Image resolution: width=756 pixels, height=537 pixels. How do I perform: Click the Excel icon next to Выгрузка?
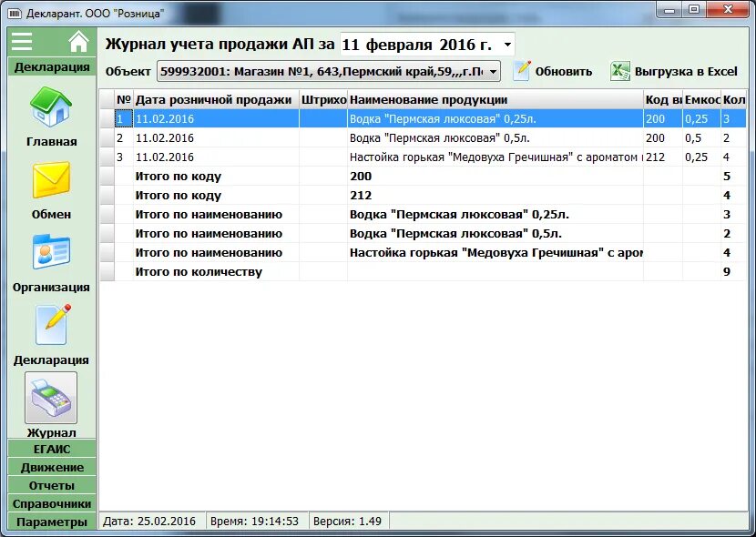(620, 70)
